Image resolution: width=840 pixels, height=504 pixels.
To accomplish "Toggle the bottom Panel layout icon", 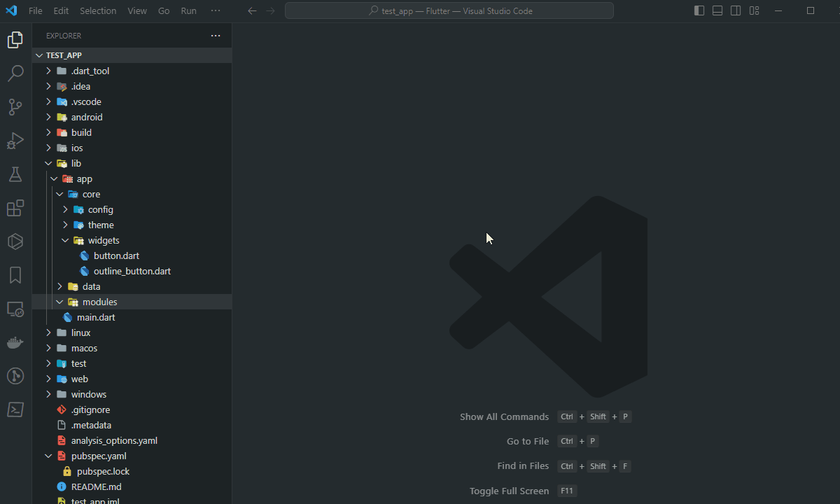I will click(717, 10).
